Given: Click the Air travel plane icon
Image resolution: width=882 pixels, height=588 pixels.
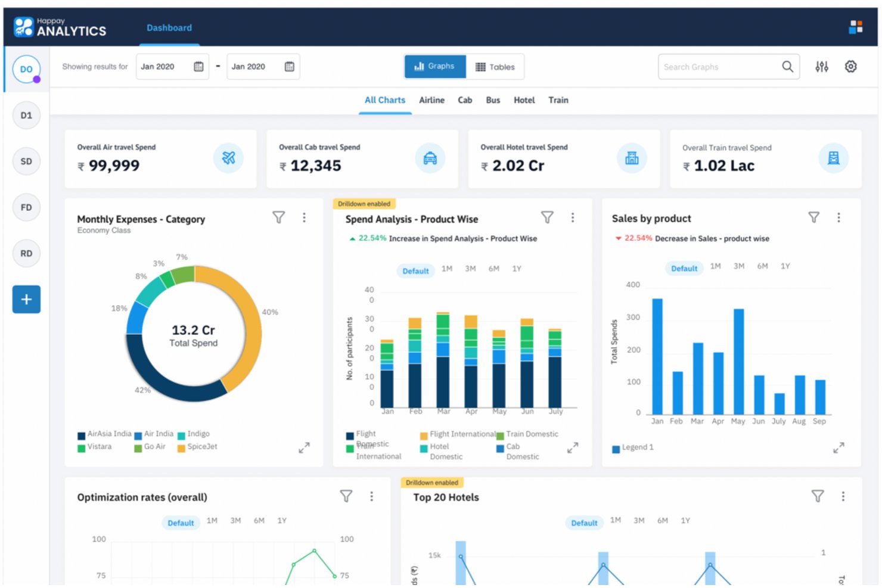Looking at the screenshot, I should click(x=228, y=158).
